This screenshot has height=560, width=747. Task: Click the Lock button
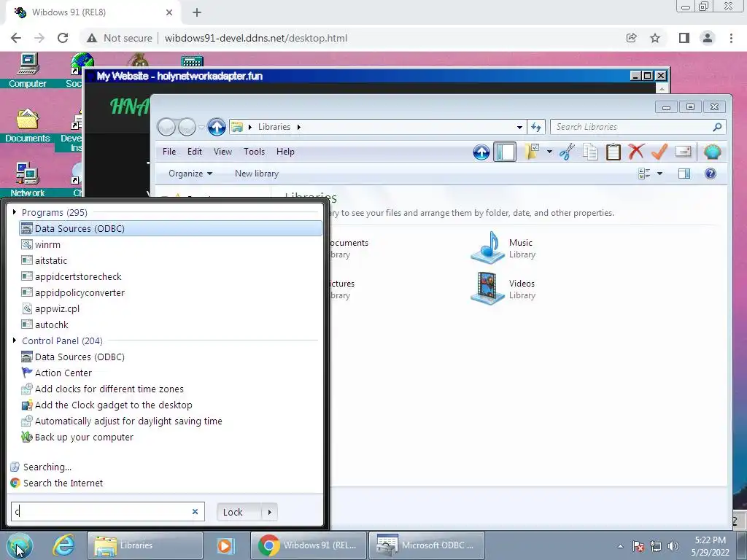[239, 513]
